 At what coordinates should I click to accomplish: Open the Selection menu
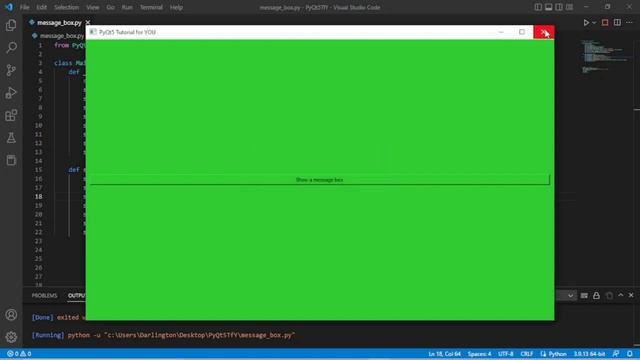66,7
